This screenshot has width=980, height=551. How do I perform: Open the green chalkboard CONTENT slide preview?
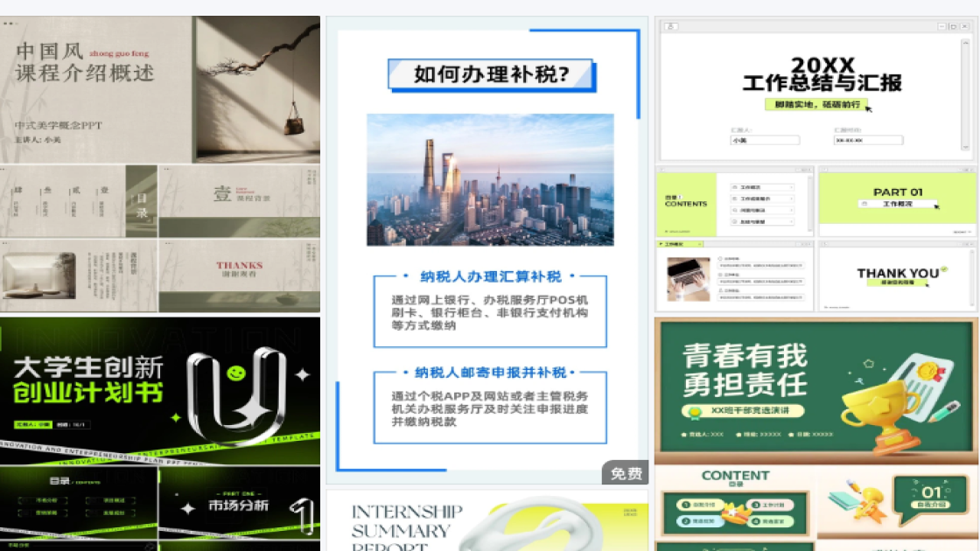(735, 502)
